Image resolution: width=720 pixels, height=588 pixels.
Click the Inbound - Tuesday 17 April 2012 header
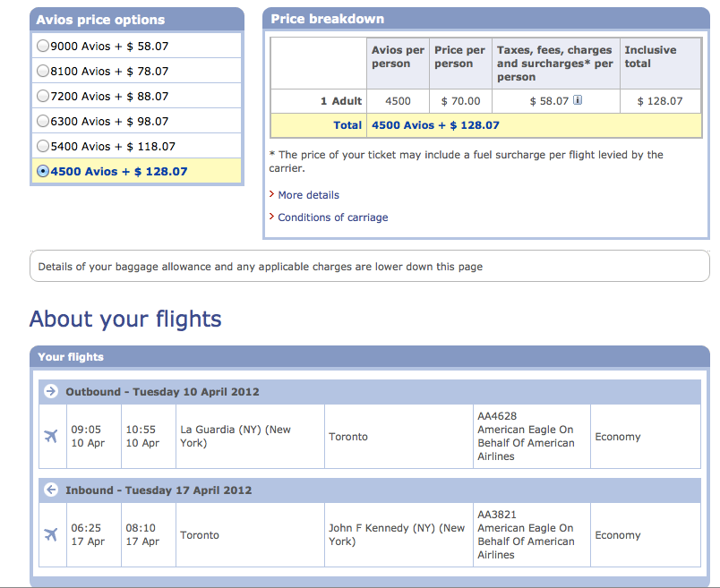click(x=159, y=490)
